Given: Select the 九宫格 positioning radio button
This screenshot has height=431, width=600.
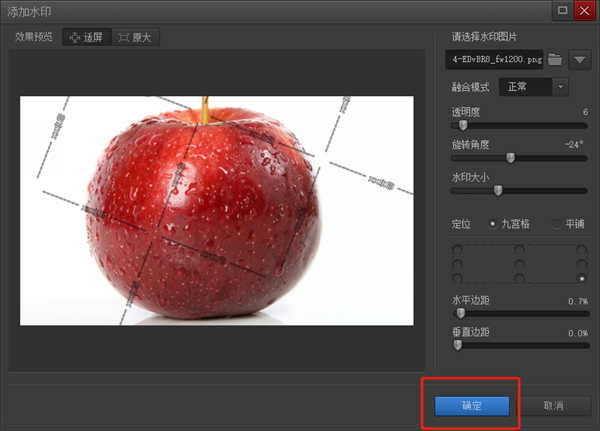Looking at the screenshot, I should (x=492, y=224).
